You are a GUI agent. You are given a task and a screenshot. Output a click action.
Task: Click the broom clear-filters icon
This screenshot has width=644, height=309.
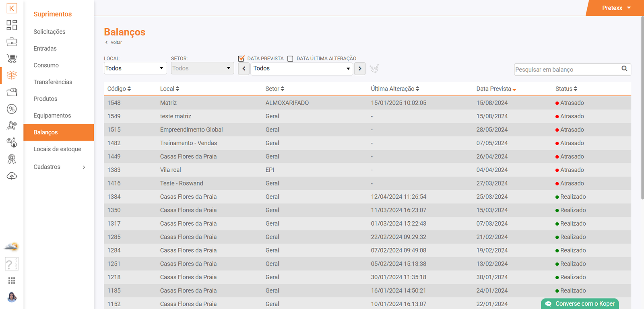374,68
